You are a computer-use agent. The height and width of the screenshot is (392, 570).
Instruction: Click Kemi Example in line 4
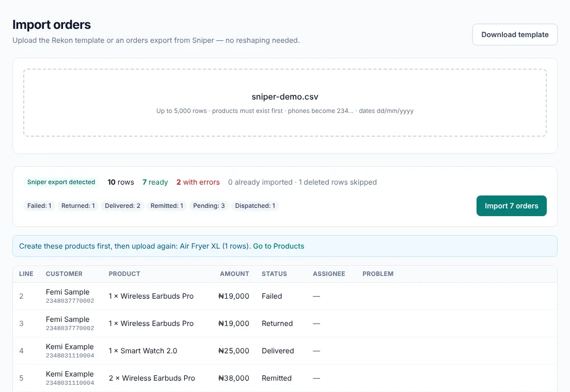pyautogui.click(x=70, y=346)
